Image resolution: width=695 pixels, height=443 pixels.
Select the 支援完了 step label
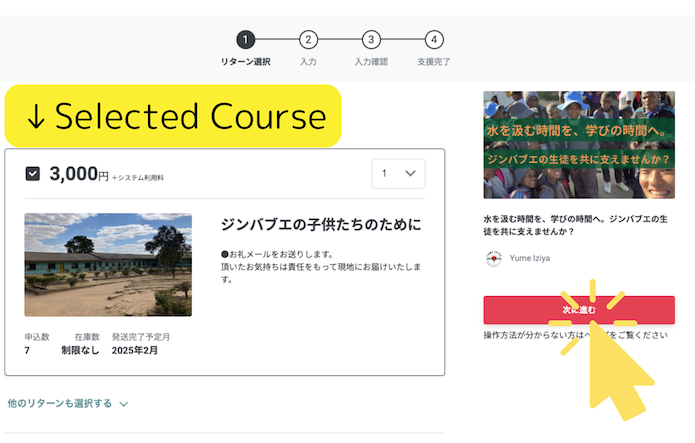click(433, 62)
